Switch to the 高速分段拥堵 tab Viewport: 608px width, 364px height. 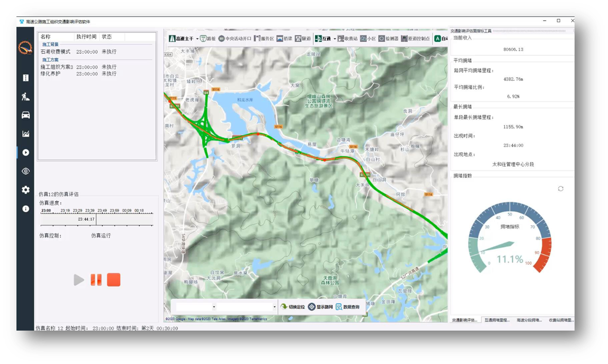click(x=529, y=320)
